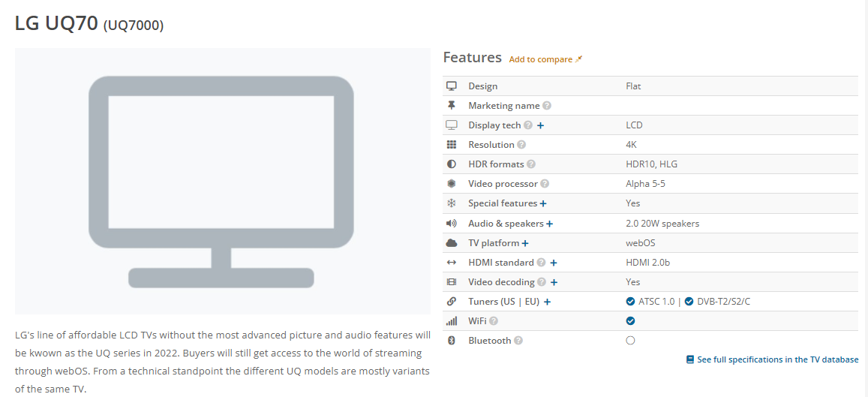Click the LCD display tech value

[x=635, y=125]
